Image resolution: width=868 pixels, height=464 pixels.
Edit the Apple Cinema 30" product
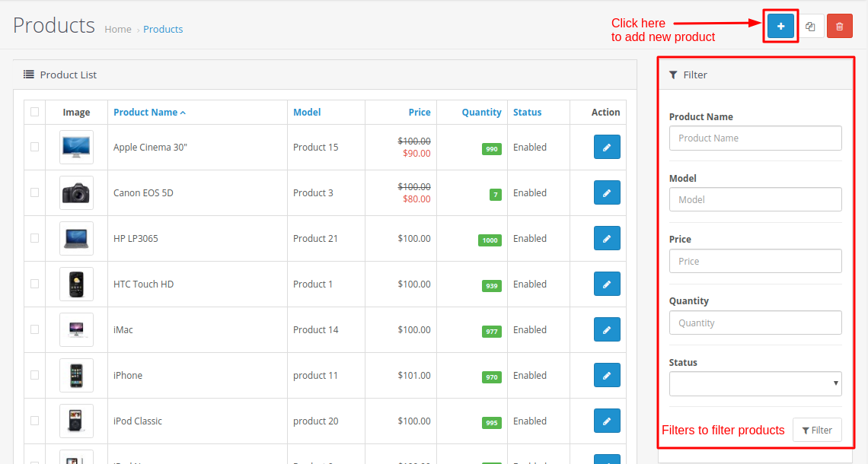click(x=607, y=147)
